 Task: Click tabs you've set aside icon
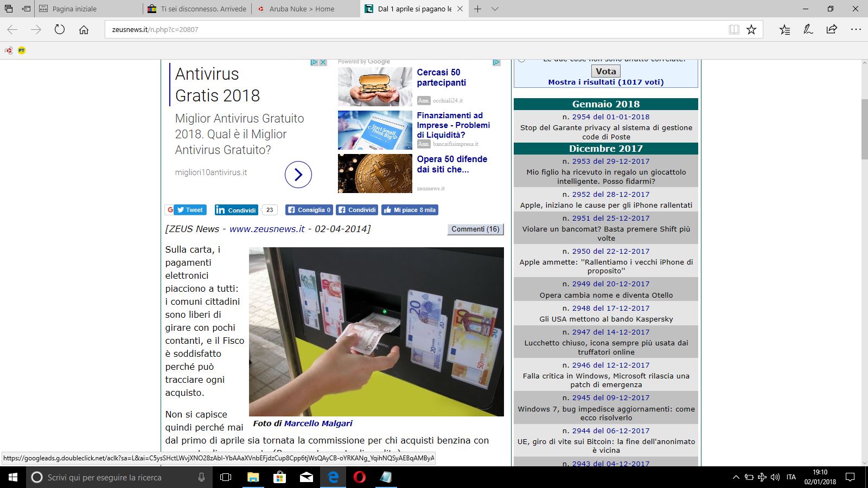[9, 9]
